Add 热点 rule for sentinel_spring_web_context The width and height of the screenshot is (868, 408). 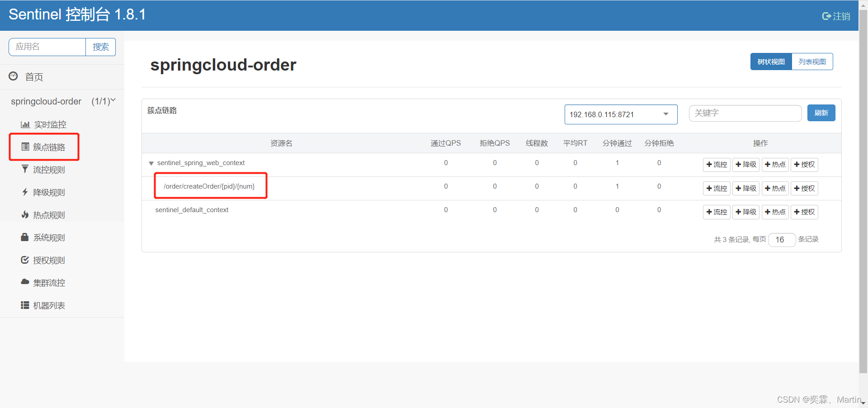pos(775,165)
